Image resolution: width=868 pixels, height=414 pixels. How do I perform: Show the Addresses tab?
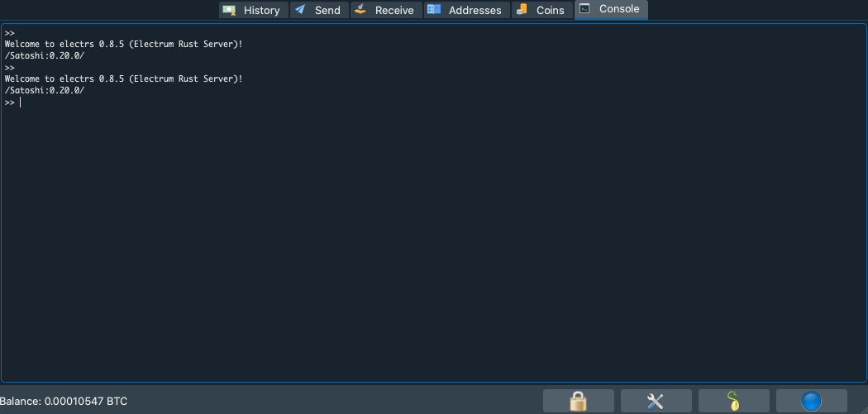467,10
